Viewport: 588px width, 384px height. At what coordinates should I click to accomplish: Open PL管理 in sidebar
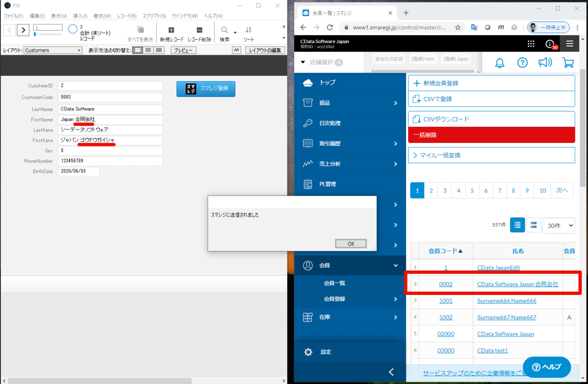click(350, 184)
